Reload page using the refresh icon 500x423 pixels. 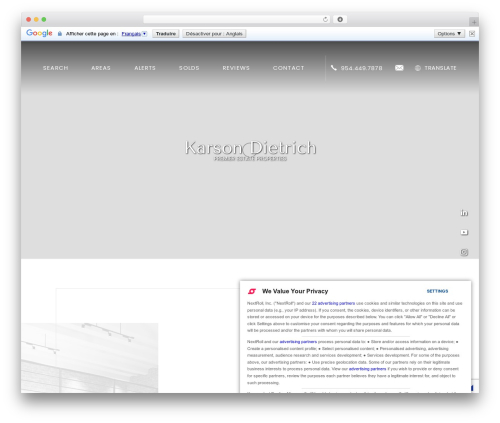[325, 19]
